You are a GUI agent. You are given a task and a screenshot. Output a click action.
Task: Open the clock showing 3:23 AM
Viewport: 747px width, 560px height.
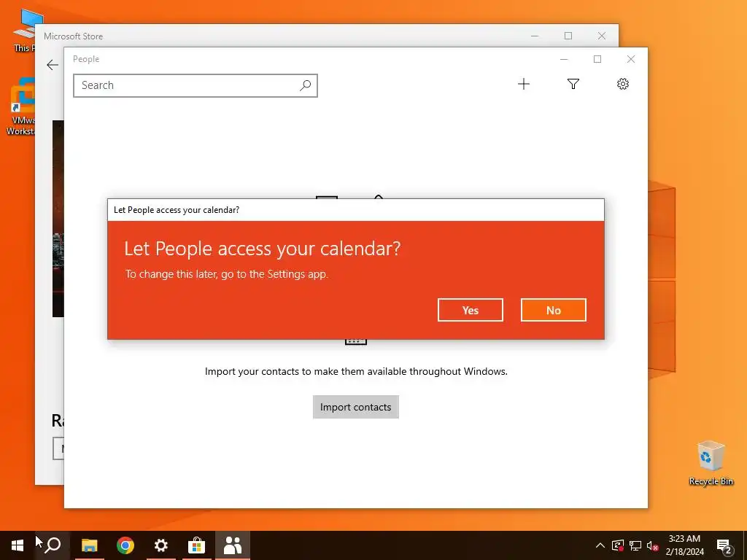[x=684, y=545]
